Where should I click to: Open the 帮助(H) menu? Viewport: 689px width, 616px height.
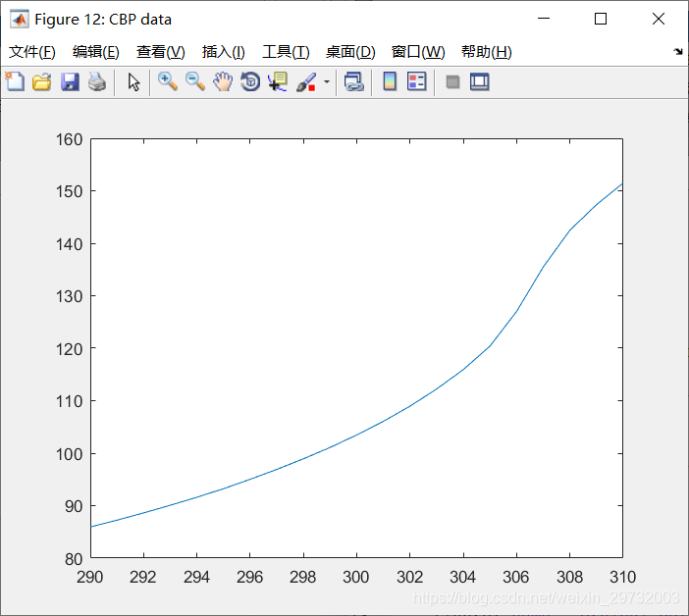pos(487,52)
